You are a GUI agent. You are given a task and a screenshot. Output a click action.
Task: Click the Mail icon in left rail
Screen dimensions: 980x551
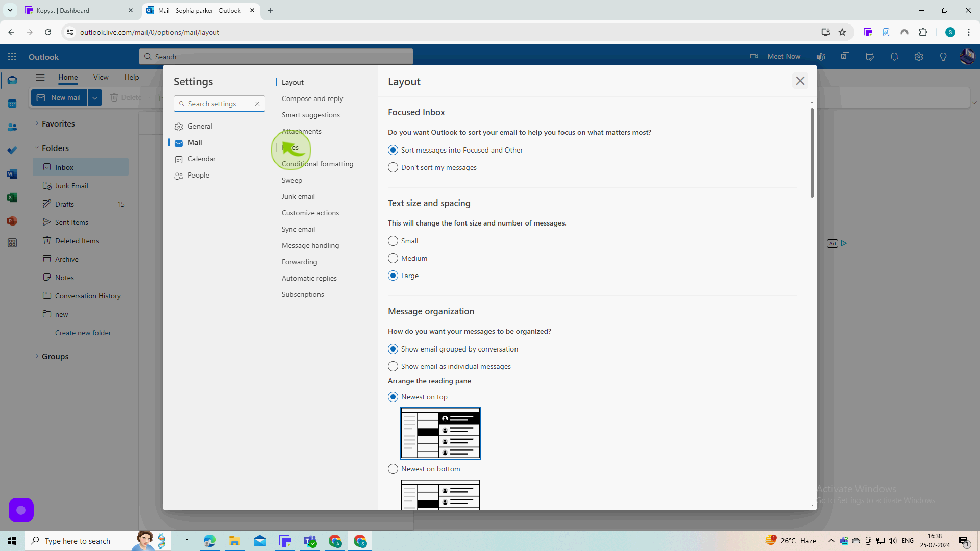coord(12,80)
